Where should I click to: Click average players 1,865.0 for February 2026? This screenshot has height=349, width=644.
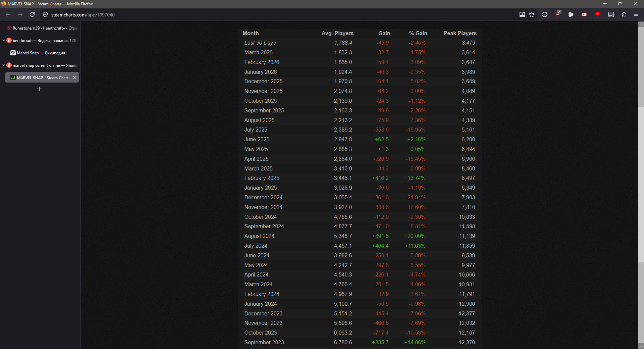pos(343,62)
